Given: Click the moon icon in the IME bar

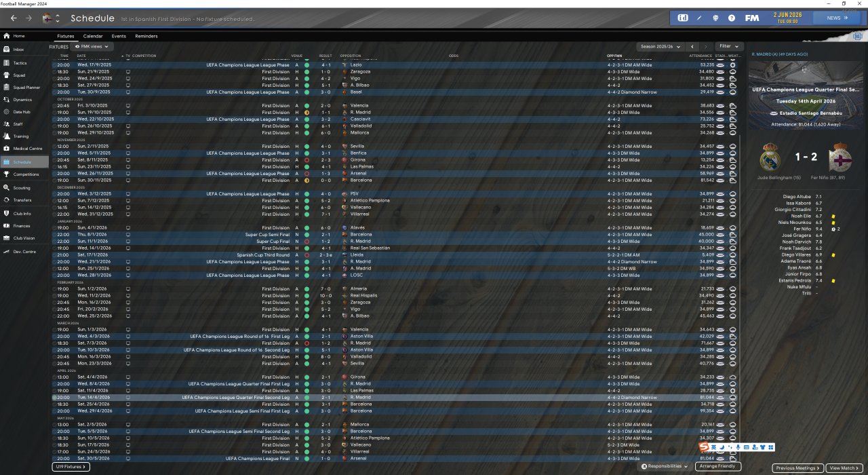Looking at the screenshot, I should click(722, 447).
